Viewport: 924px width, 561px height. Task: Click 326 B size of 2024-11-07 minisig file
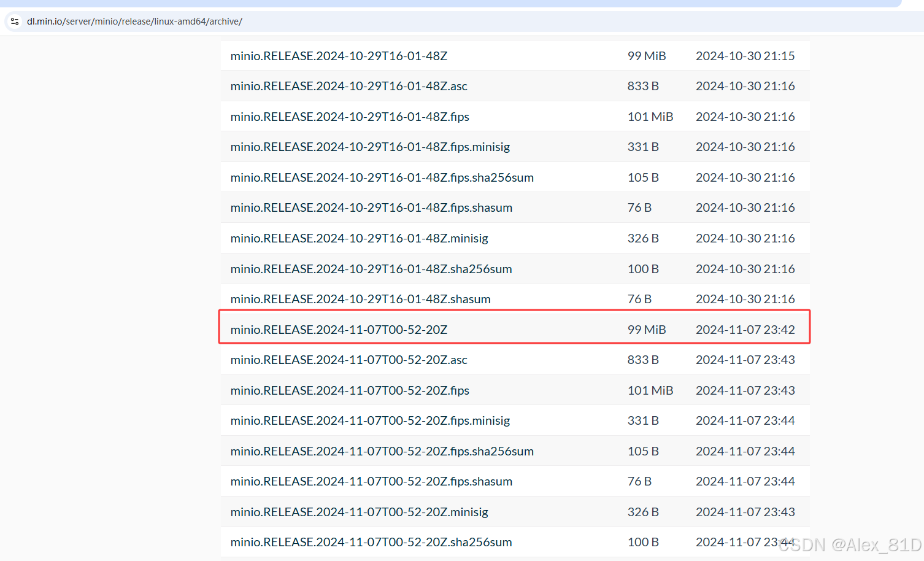click(x=643, y=512)
